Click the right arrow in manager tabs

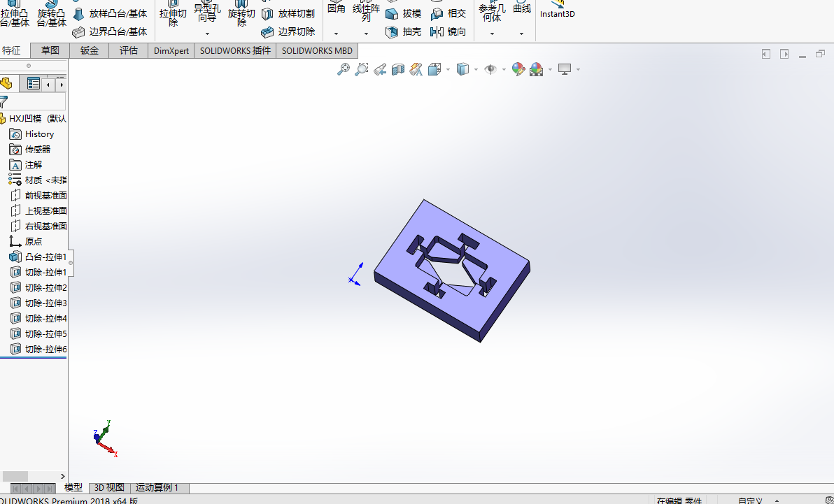(61, 85)
